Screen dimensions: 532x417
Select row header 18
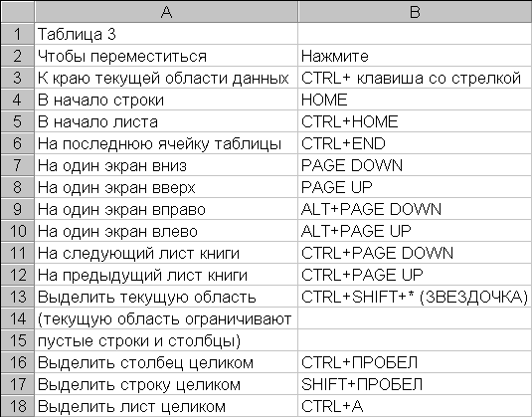(x=18, y=406)
